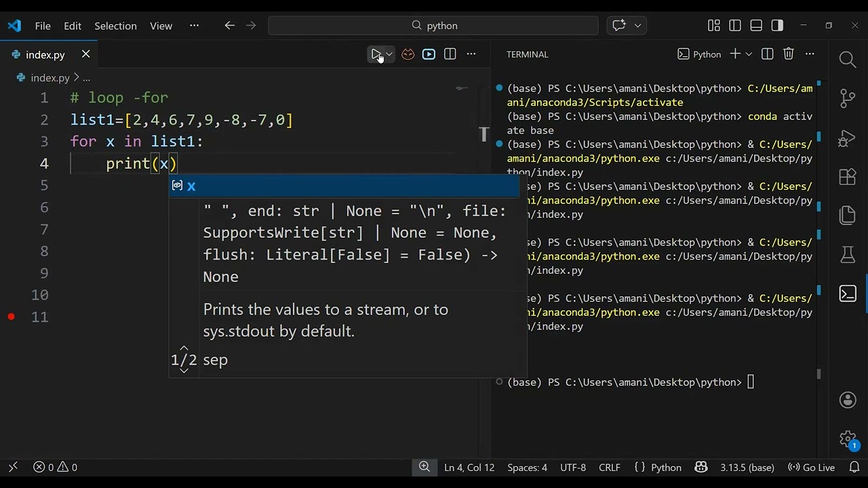The width and height of the screenshot is (868, 488).
Task: Click the terminal prompt input line
Action: 631,382
